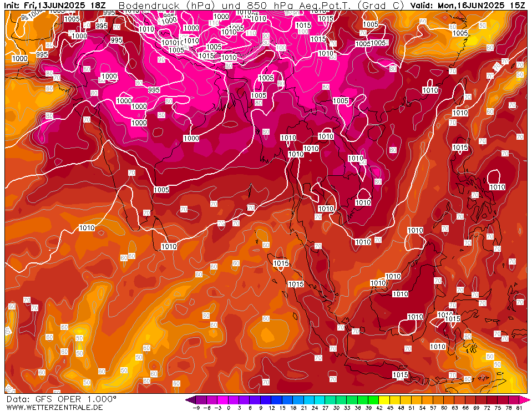Click the 'Bodendruck (hPa) und 850 hPa' map title
Viewport: 532px width, 411px height.
coord(207,6)
